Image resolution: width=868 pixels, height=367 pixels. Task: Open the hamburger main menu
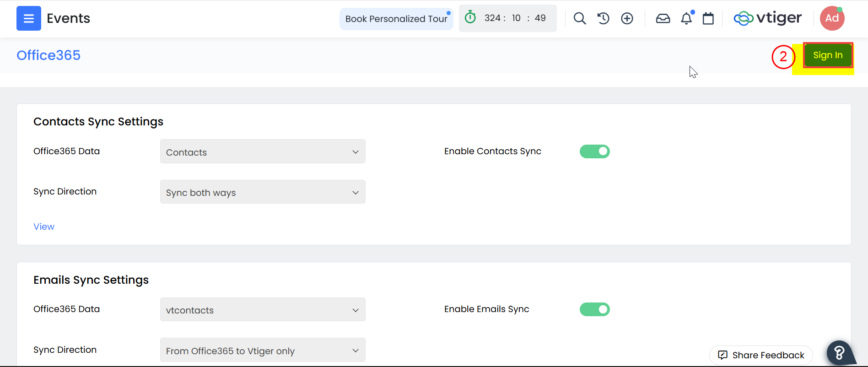click(x=28, y=18)
